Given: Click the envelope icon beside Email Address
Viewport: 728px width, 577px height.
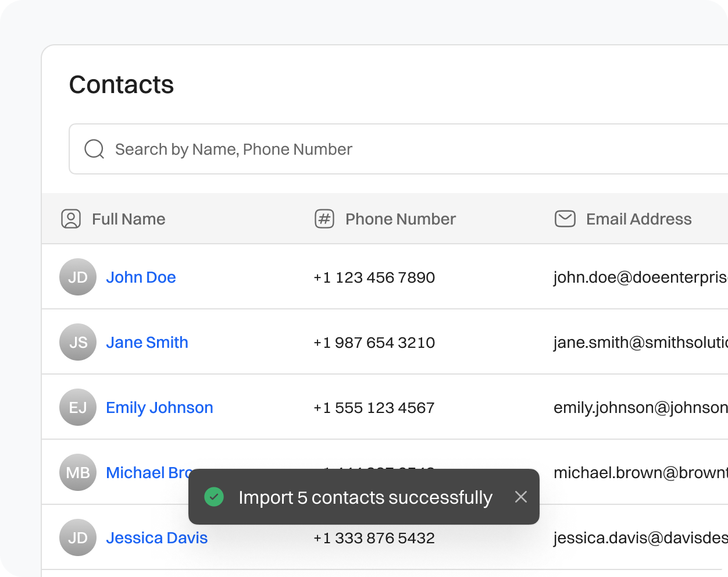Looking at the screenshot, I should (x=565, y=219).
